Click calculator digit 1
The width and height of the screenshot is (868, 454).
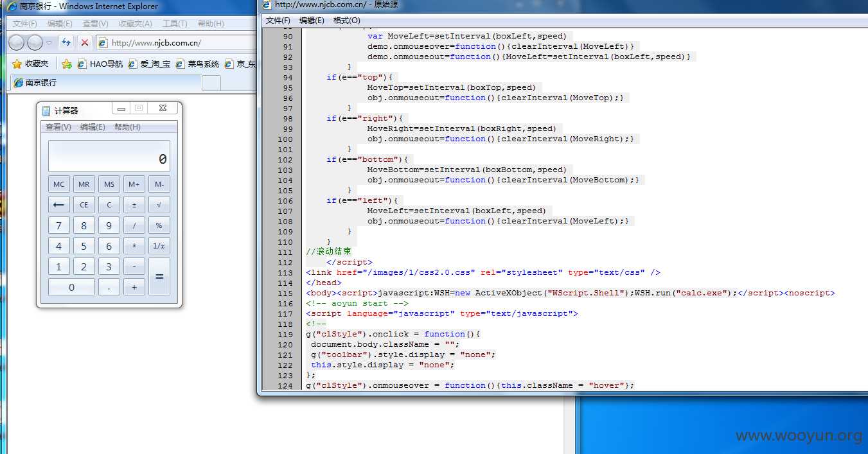coord(59,266)
